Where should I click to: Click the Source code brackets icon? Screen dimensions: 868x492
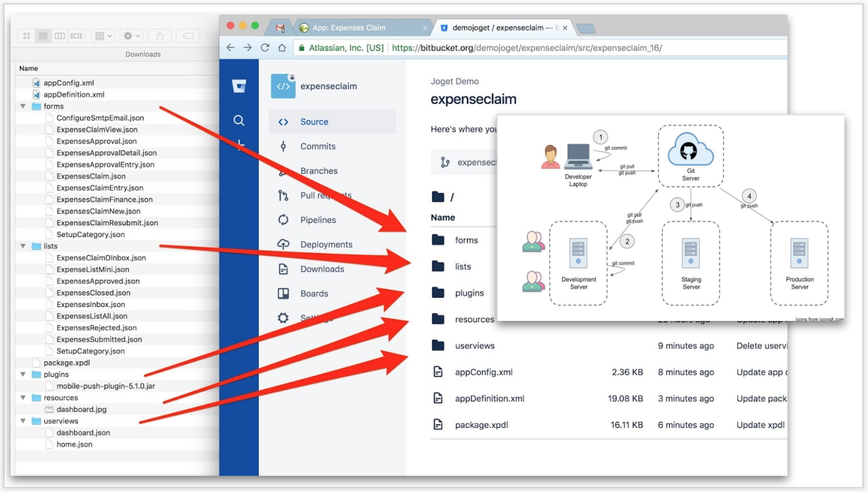pyautogui.click(x=283, y=122)
